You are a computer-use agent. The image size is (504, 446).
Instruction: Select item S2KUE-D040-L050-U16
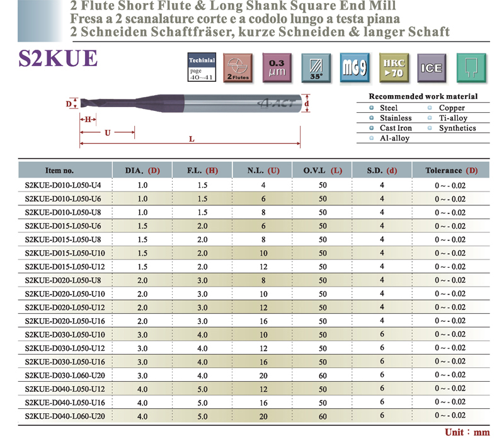(65, 403)
